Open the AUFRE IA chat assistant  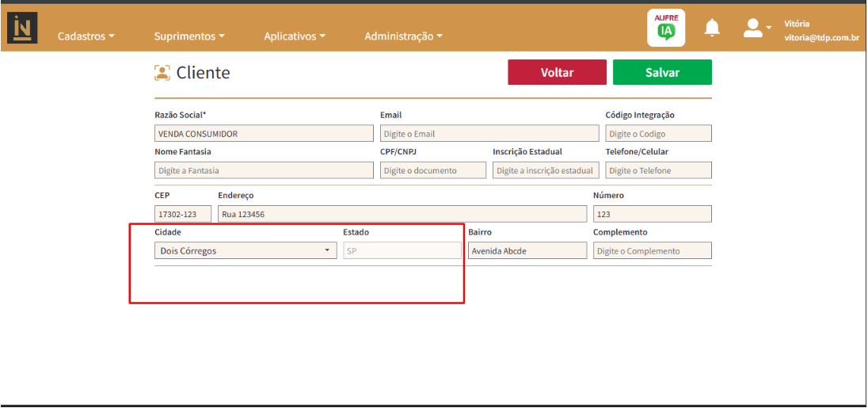666,29
